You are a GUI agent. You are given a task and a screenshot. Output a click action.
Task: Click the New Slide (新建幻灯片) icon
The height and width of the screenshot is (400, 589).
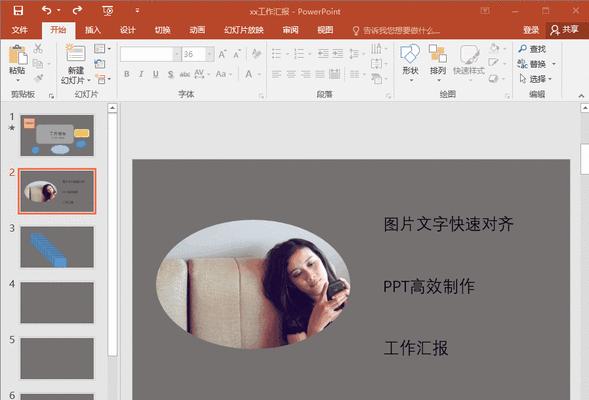point(75,53)
